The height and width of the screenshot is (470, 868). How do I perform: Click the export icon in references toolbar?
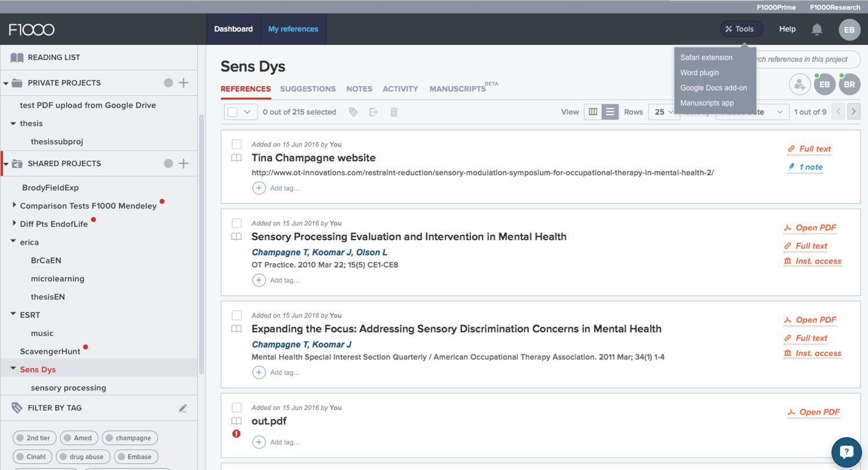click(373, 112)
